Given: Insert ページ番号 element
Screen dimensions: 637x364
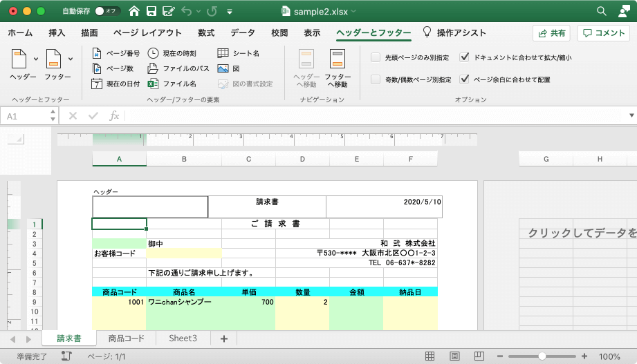Looking at the screenshot, I should [x=116, y=53].
